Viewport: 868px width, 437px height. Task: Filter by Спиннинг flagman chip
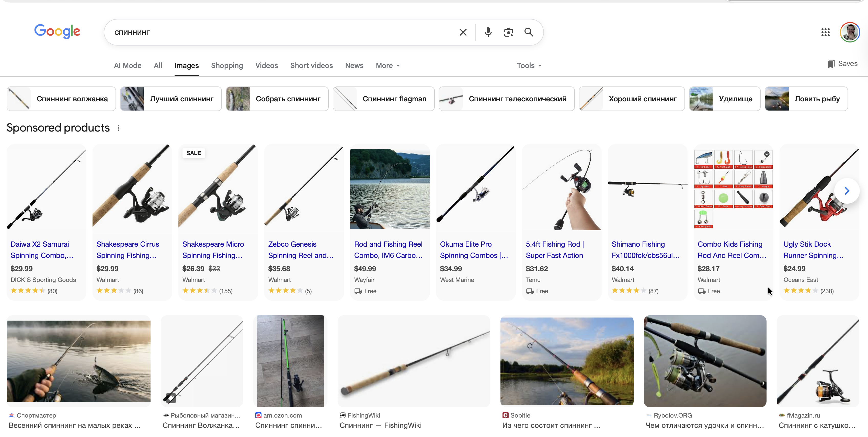(384, 99)
